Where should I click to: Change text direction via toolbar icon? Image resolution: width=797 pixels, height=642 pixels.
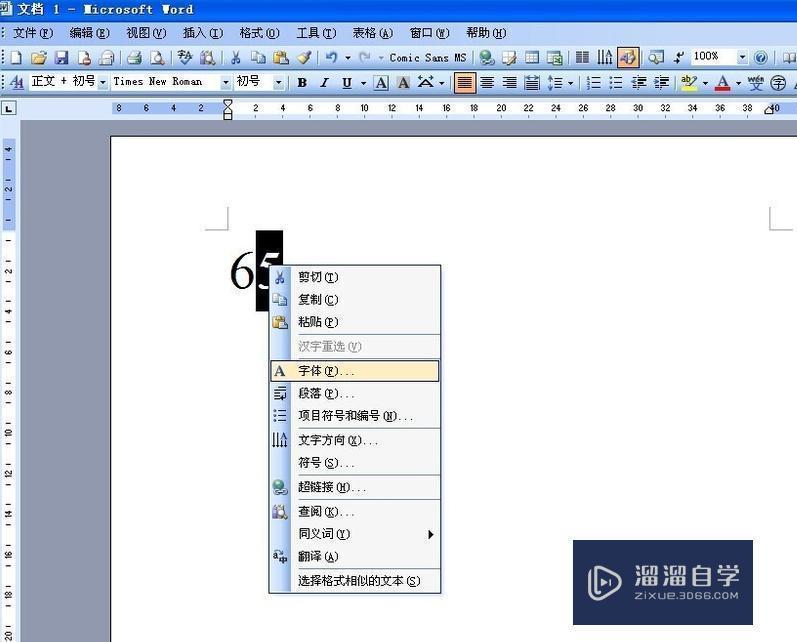[x=604, y=57]
